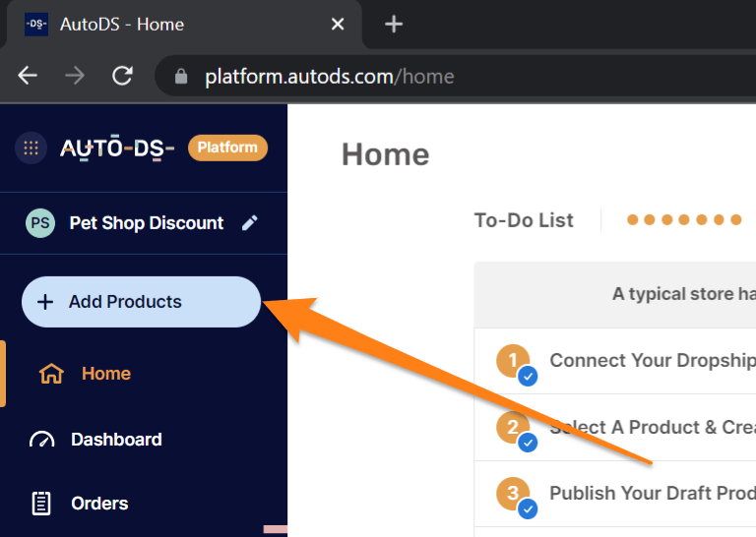This screenshot has width=756, height=537.
Task: Click the Home page heading
Action: pyautogui.click(x=385, y=154)
